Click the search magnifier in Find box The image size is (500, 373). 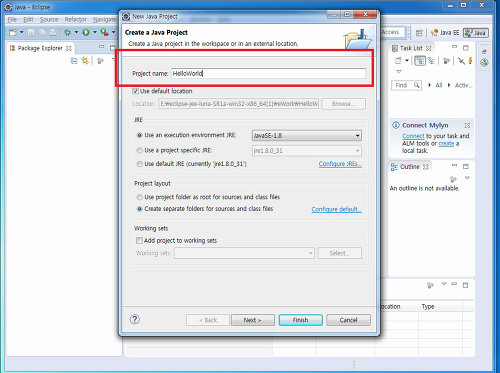tap(417, 85)
